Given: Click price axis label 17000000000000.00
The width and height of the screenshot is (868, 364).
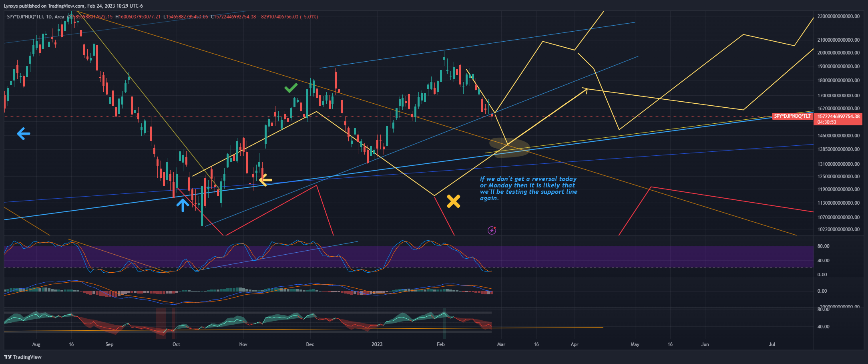Looking at the screenshot, I should (838, 96).
